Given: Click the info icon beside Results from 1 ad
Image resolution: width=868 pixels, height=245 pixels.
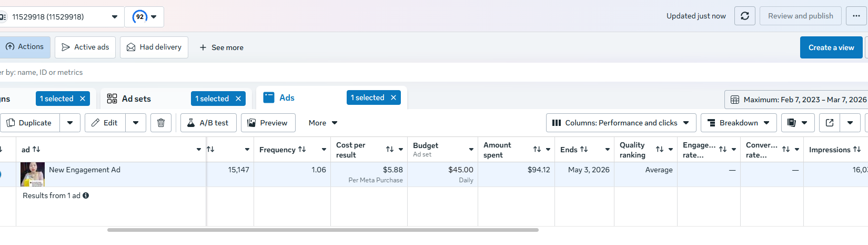Looking at the screenshot, I should (86, 195).
